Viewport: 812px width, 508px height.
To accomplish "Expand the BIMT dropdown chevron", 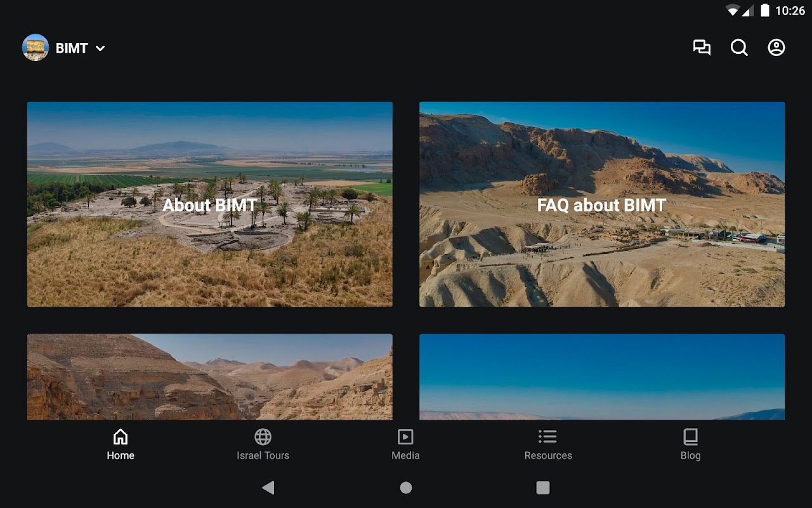I will coord(100,48).
